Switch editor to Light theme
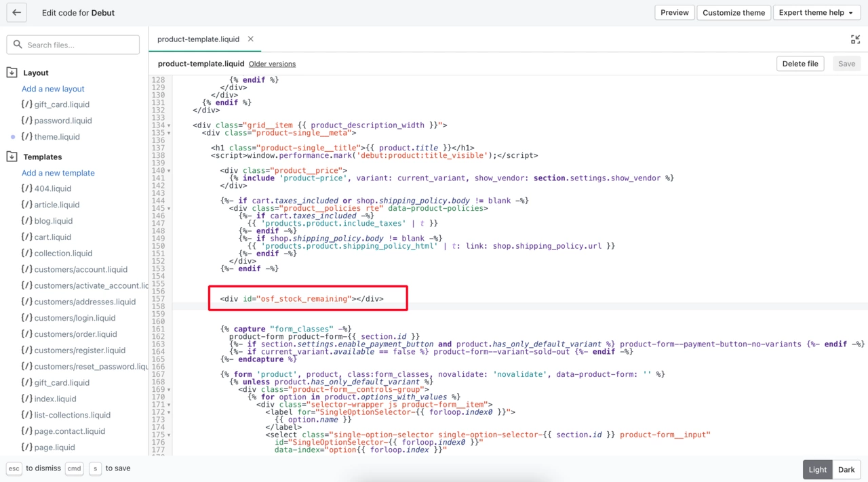868x482 pixels. click(x=818, y=470)
